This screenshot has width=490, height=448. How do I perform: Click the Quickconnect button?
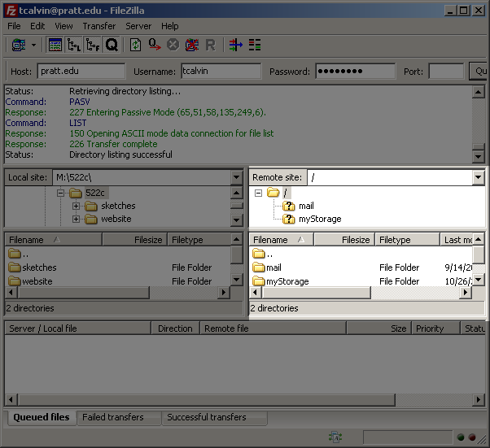pos(478,72)
